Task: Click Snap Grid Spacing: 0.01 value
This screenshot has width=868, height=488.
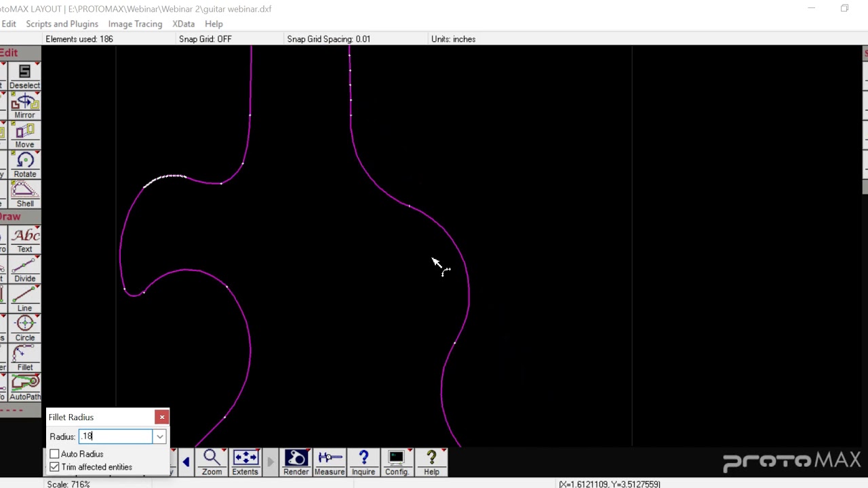Action: pos(328,39)
